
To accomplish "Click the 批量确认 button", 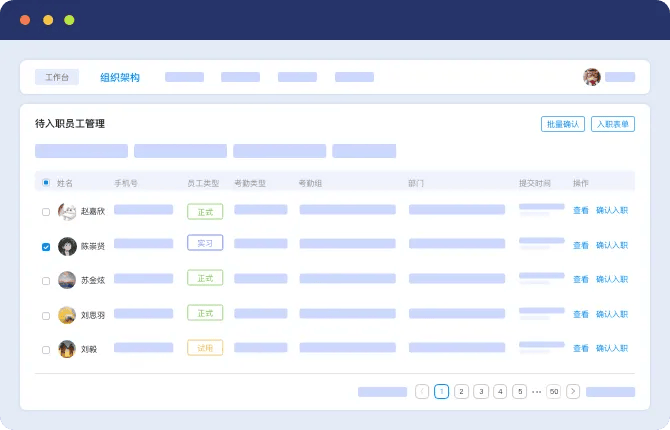I will pyautogui.click(x=561, y=124).
